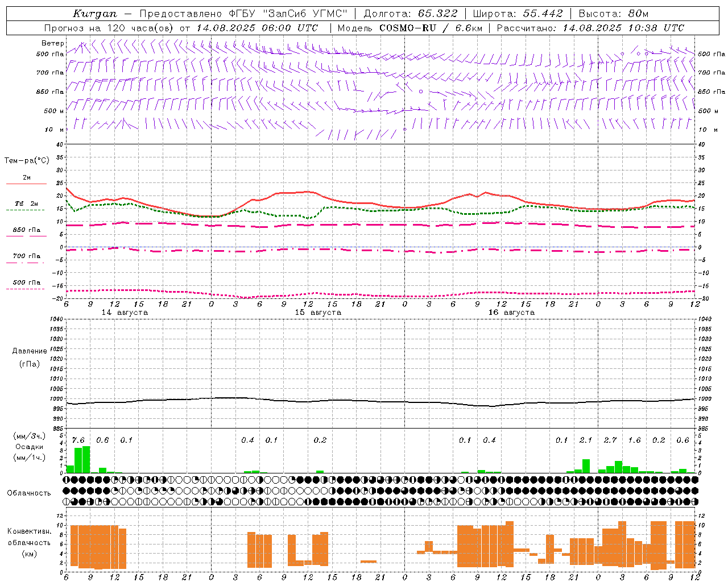
Task: Click the green dashed legend line under "Td 2м"
Action: click(25, 210)
